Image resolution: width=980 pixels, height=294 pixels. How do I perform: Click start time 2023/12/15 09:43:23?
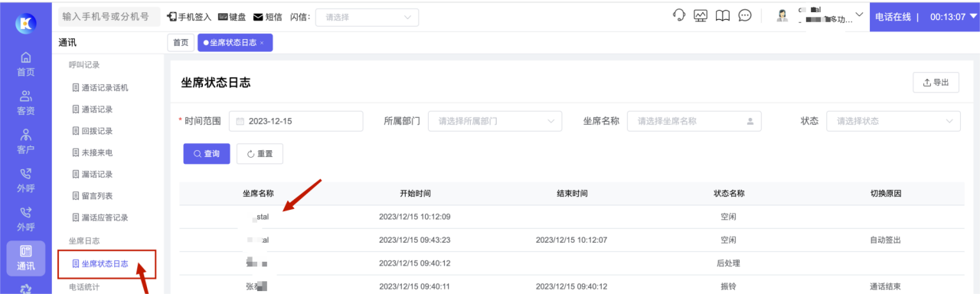[x=415, y=240]
